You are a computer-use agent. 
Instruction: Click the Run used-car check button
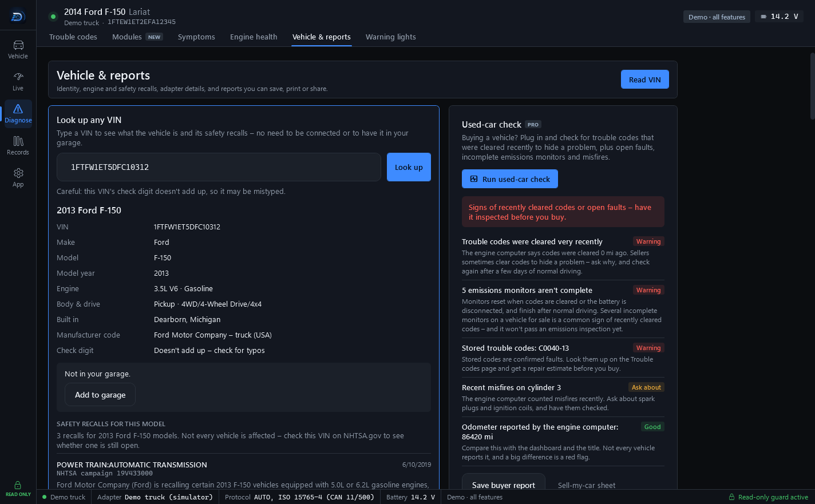(x=510, y=179)
